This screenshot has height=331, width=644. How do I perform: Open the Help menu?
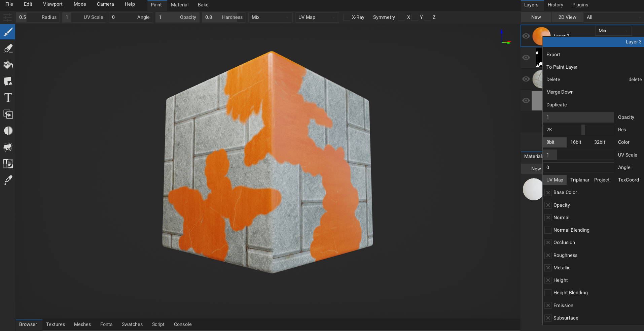130,4
